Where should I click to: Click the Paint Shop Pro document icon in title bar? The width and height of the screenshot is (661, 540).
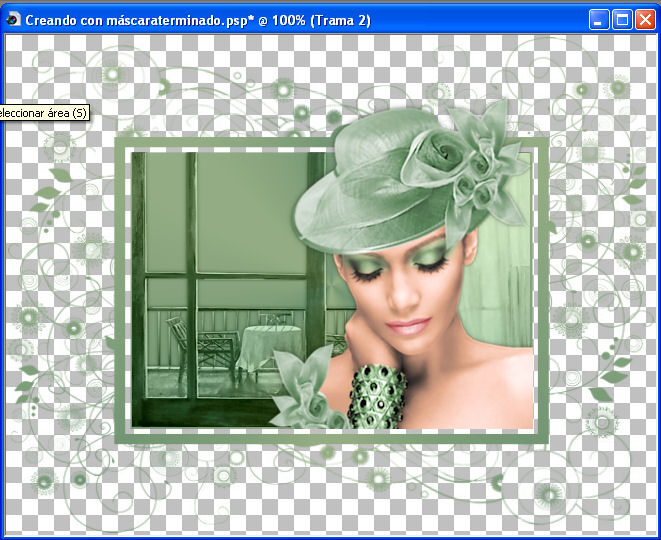point(13,19)
